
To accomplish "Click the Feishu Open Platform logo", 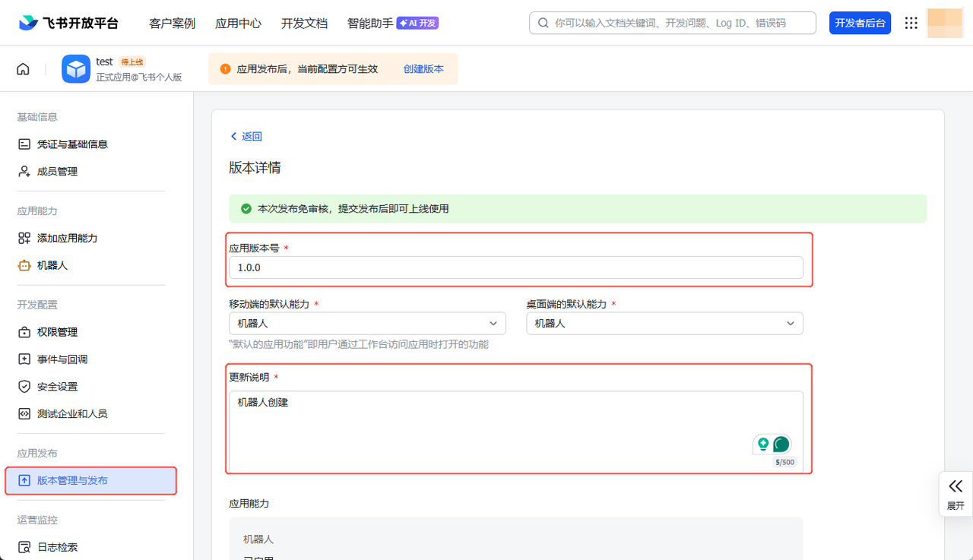I will click(x=68, y=23).
